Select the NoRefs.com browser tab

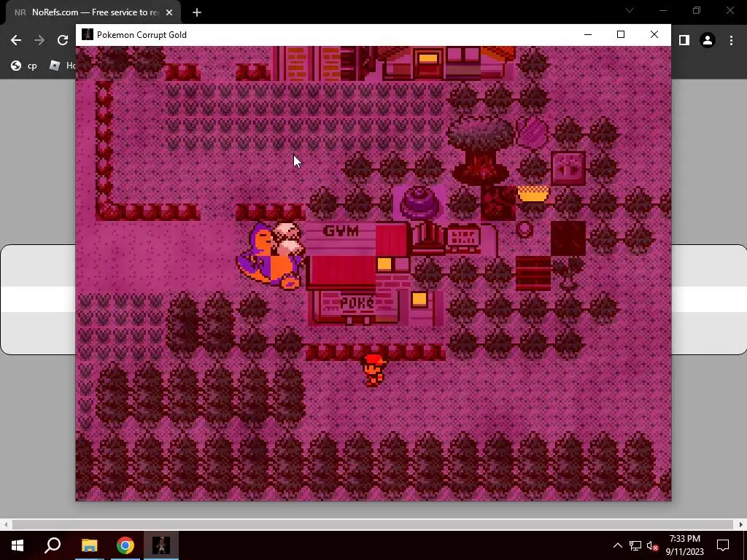click(x=93, y=12)
